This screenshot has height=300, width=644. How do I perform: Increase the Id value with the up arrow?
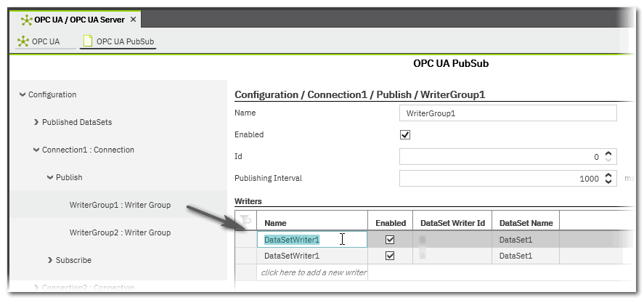609,153
